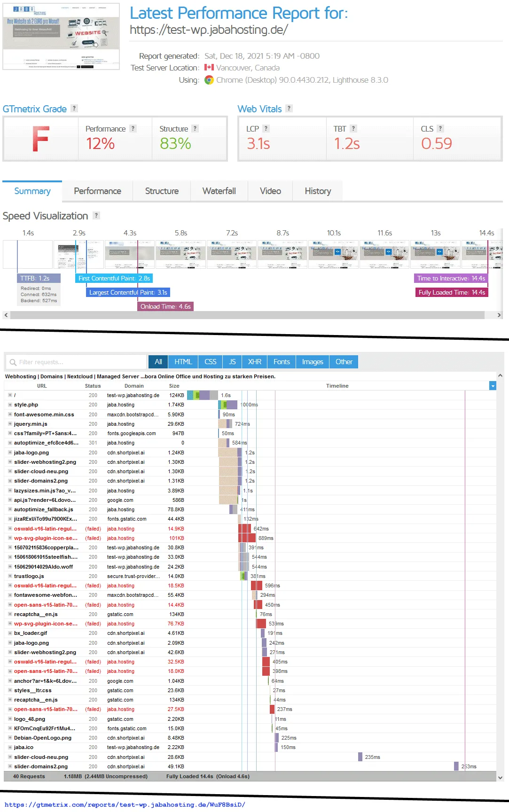The width and height of the screenshot is (509, 812).
Task: Open the Web Vitals help question mark
Action: coord(289,109)
